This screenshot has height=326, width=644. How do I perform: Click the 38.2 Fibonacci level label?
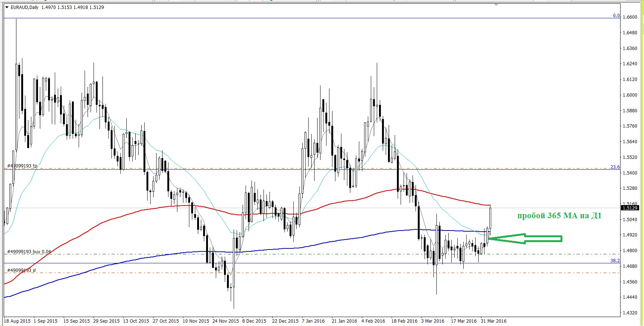pyautogui.click(x=615, y=260)
